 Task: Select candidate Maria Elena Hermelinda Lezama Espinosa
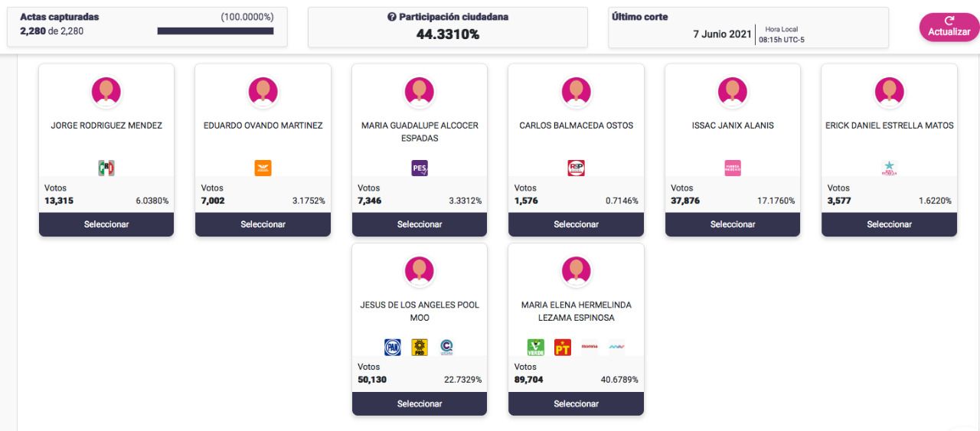(576, 403)
